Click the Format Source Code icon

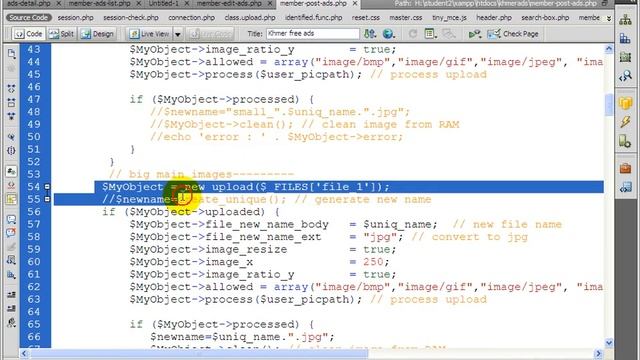coord(11,322)
